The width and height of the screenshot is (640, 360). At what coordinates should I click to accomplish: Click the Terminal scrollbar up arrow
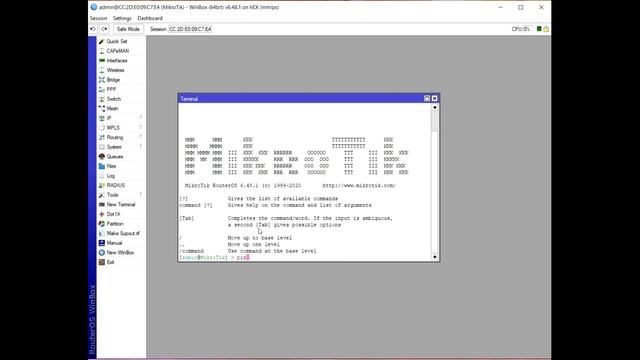point(435,107)
